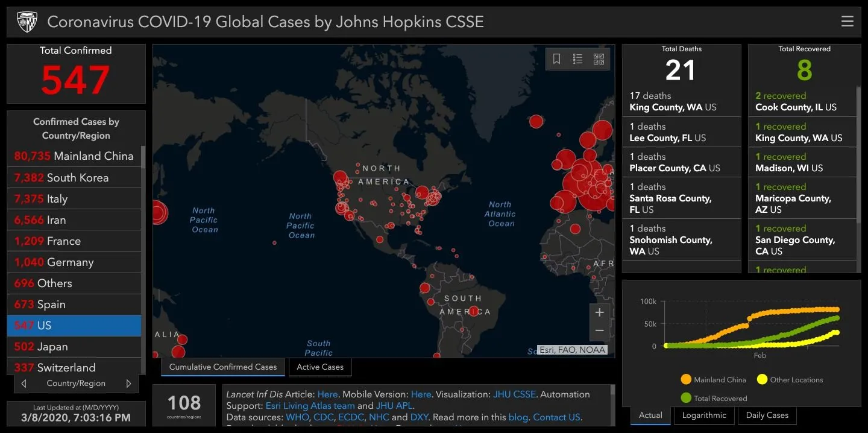Viewport: 868px width, 433px height.
Task: Open the JHU CSSE visualization link
Action: tap(514, 394)
